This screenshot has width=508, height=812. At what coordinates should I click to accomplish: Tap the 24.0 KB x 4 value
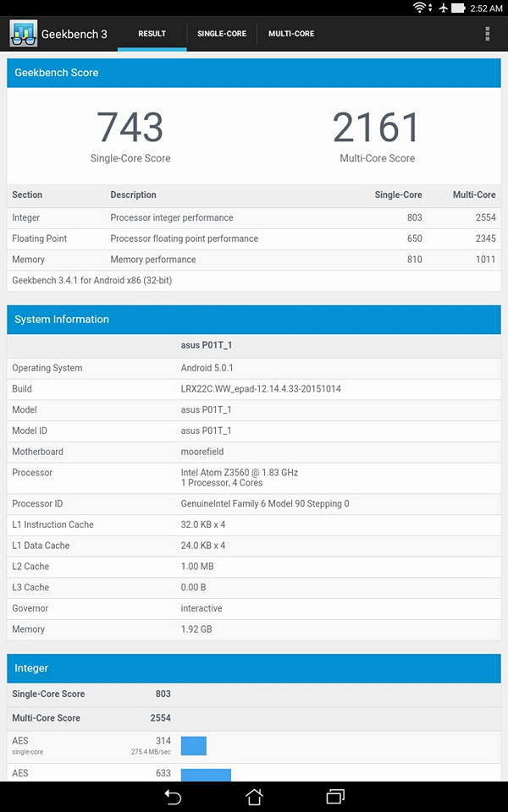tap(203, 546)
